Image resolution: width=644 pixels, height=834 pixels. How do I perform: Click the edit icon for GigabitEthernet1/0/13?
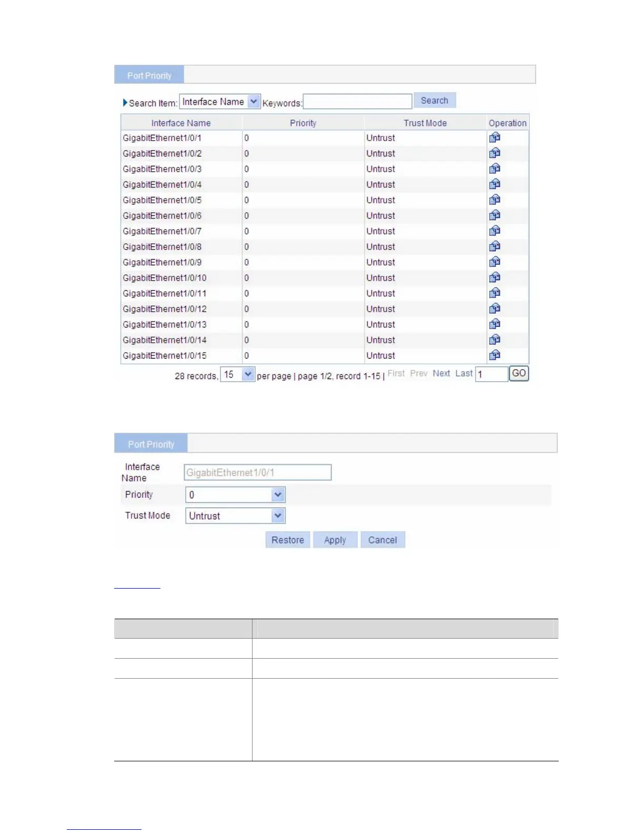495,324
